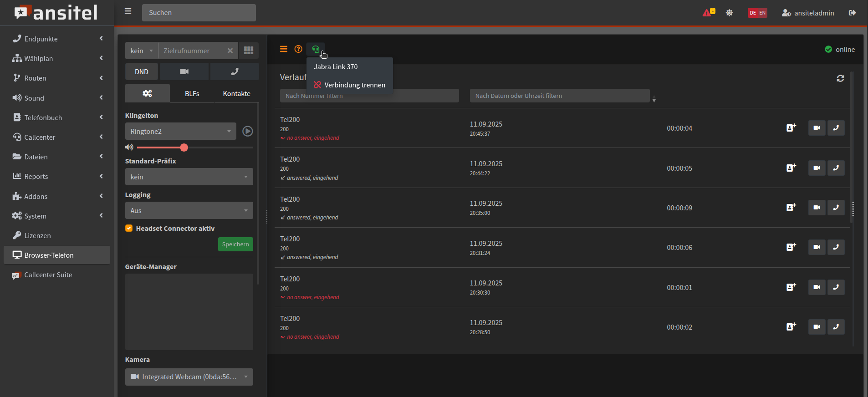Click the headset connector icon

(315, 49)
